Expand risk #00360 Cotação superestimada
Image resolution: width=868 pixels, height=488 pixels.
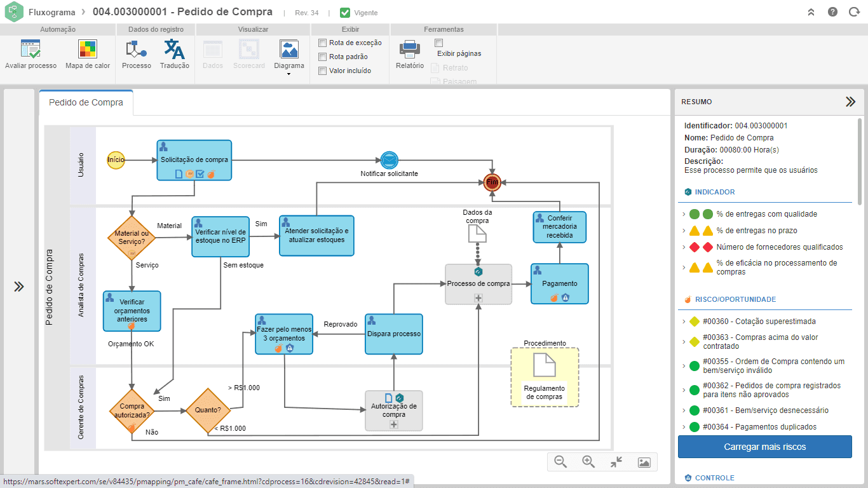tap(684, 322)
